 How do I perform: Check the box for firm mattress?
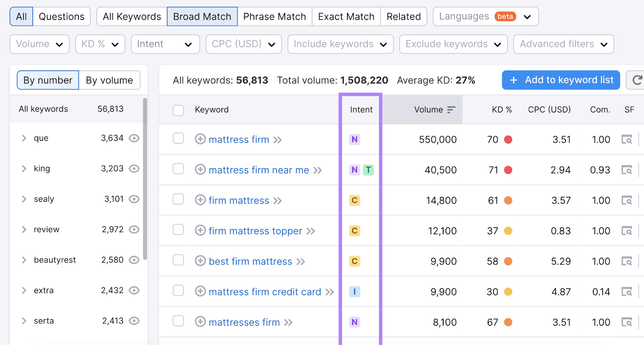(178, 199)
